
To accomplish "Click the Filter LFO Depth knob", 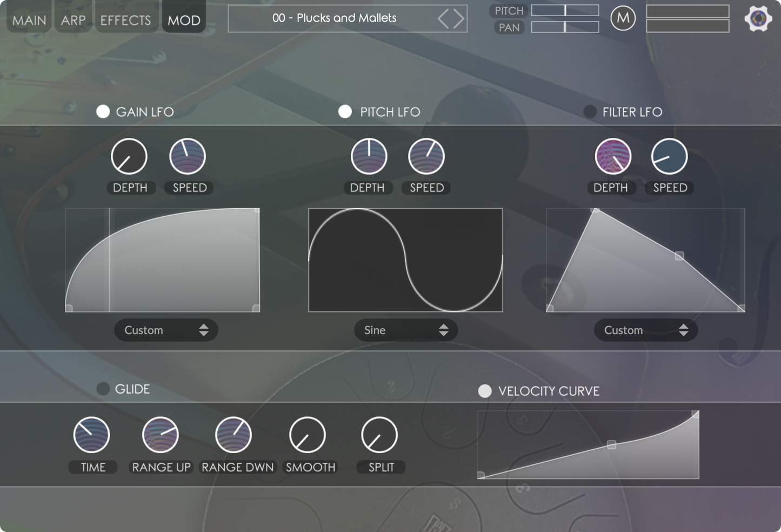I will [613, 157].
